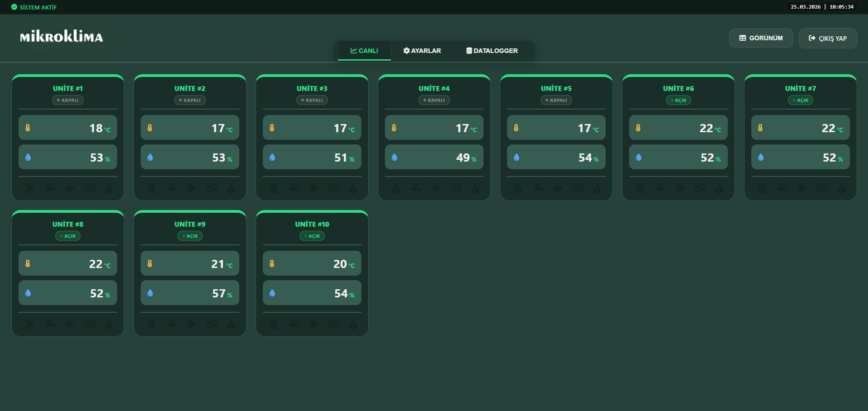Screen dimensions: 868x411
Task: Click ÇIKIŞ YAP to log out
Action: (827, 38)
